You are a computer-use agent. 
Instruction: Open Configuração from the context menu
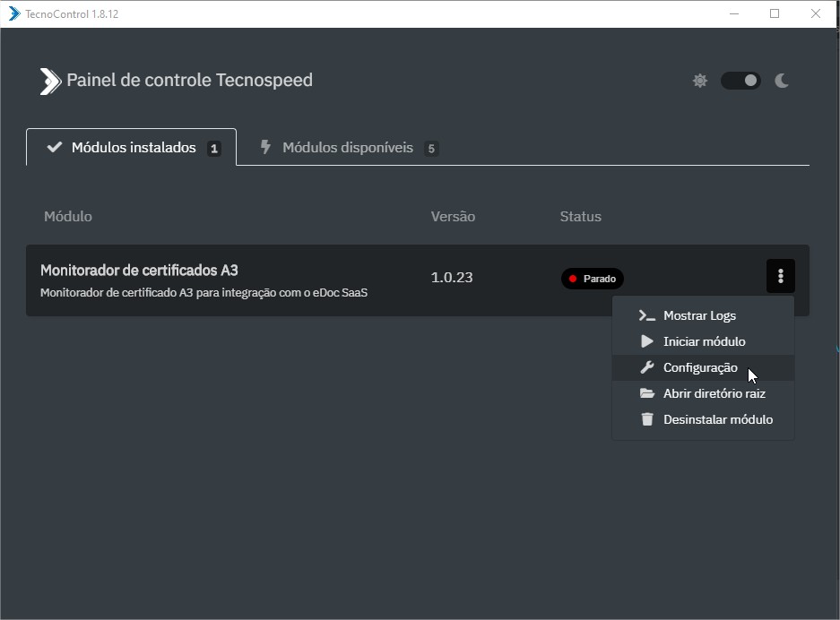(703, 368)
